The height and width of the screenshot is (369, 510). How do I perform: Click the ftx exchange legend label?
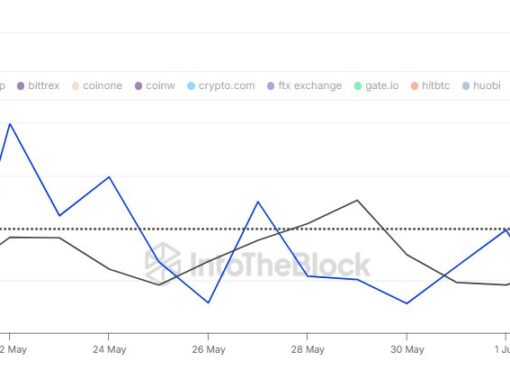310,86
